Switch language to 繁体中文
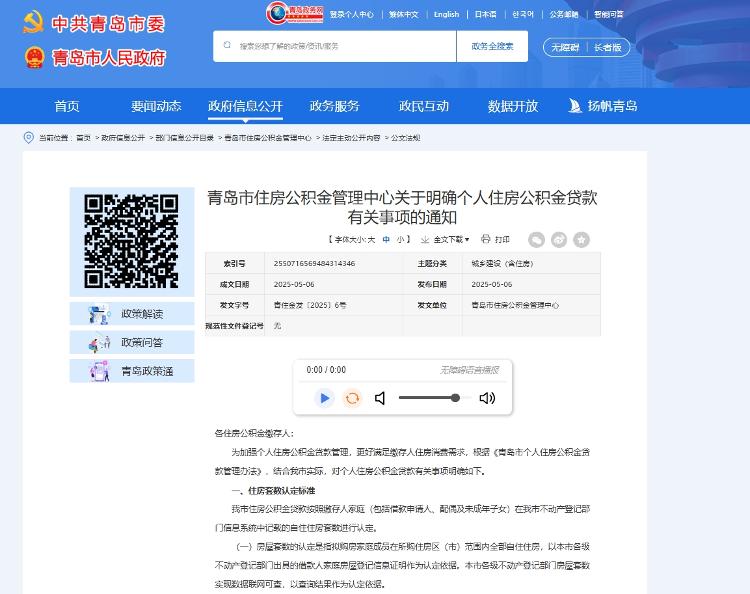Viewport: 750px width, 594px height. click(x=404, y=14)
